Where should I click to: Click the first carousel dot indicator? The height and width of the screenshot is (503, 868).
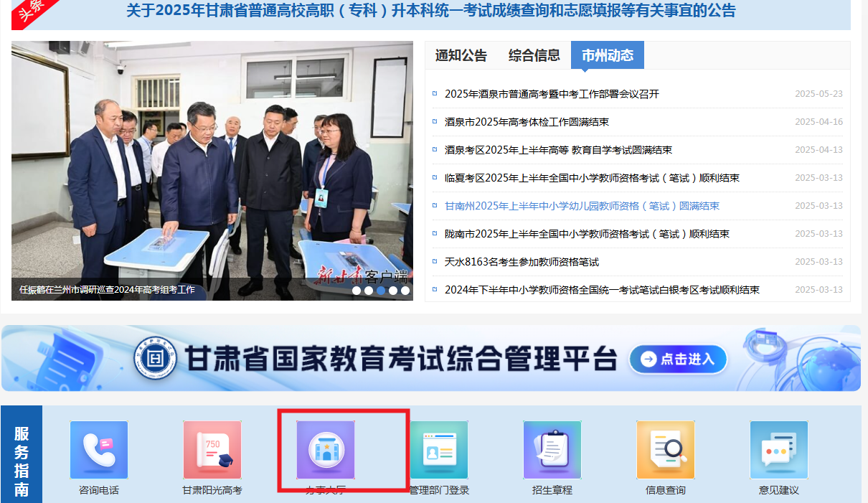tap(357, 291)
